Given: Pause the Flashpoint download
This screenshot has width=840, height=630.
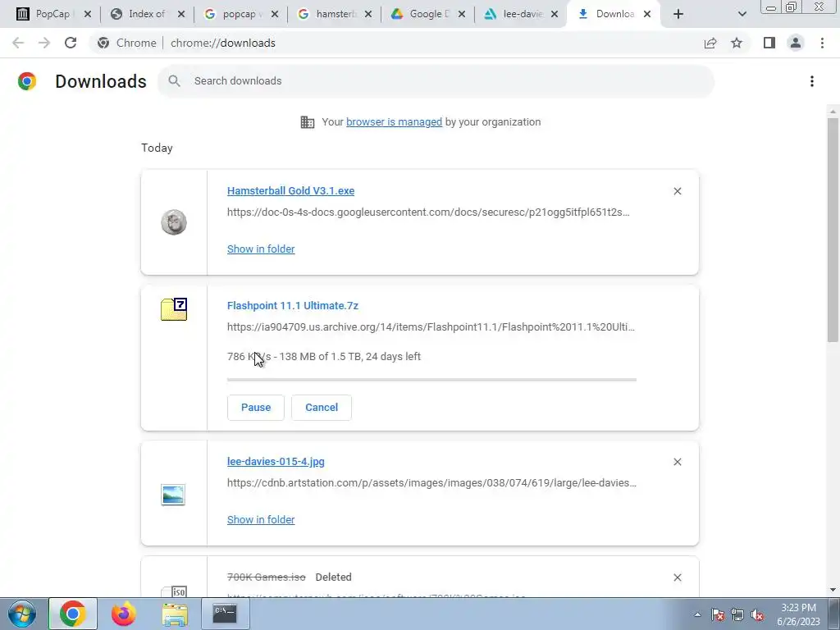Looking at the screenshot, I should click(x=256, y=408).
